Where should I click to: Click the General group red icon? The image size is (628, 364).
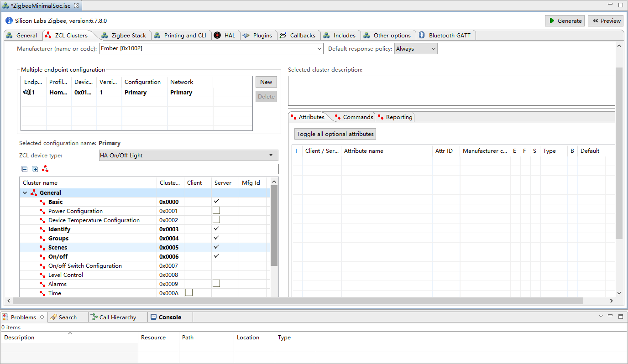point(34,192)
